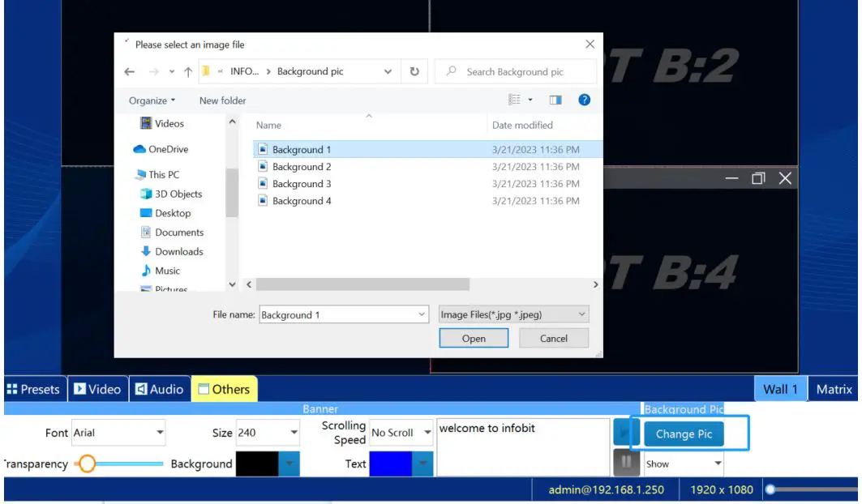This screenshot has height=504, width=862.
Task: Change view layout icon in file dialog
Action: pos(514,100)
